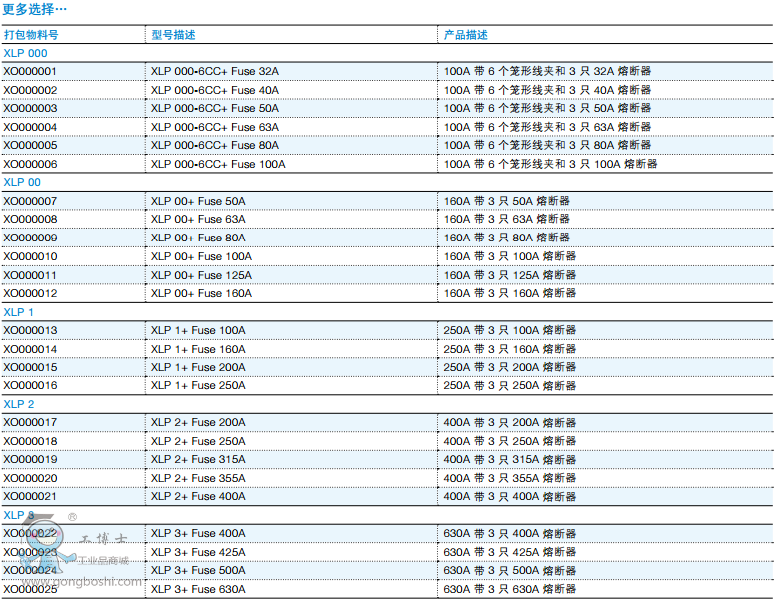Select the 型号描述 column header
Image resolution: width=777 pixels, height=601 pixels.
[x=173, y=35]
